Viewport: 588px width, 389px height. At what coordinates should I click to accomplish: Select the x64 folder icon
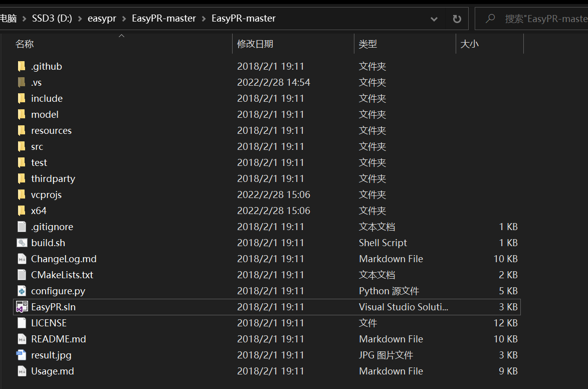tap(22, 211)
